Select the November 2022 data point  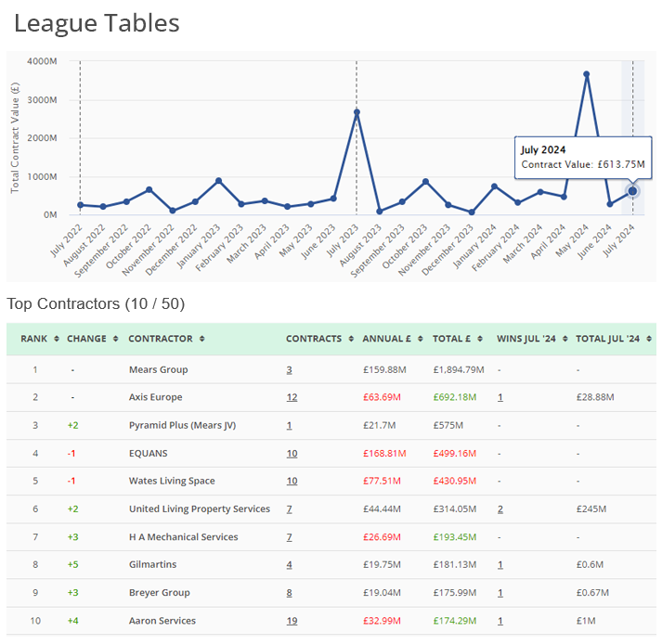173,210
